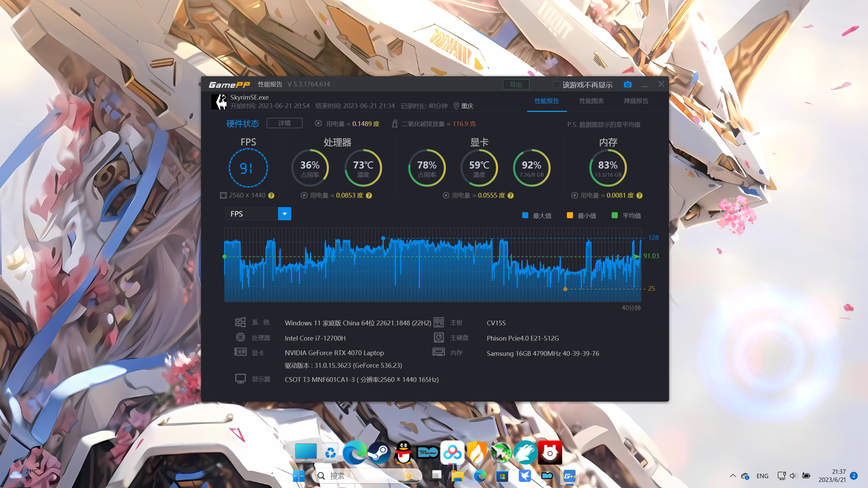Click the minimum 25 marker on chart
The image size is (868, 488).
(565, 289)
